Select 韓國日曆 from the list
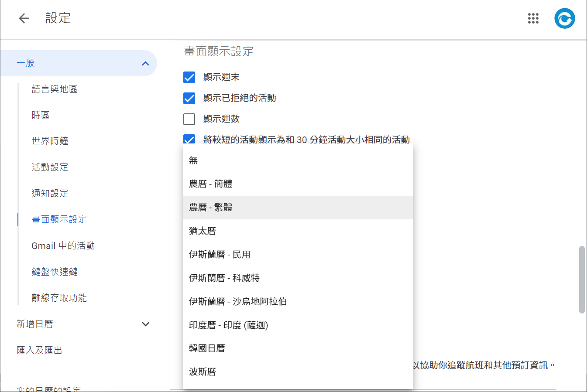This screenshot has width=587, height=392. [x=207, y=348]
